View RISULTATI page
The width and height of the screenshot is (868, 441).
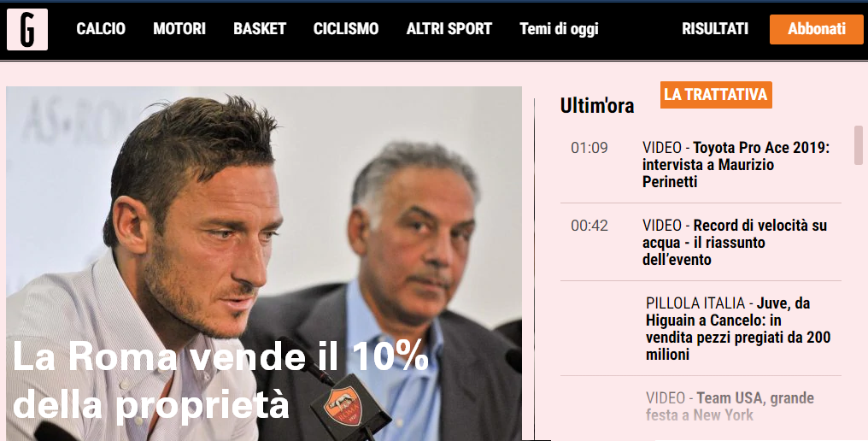pos(715,29)
